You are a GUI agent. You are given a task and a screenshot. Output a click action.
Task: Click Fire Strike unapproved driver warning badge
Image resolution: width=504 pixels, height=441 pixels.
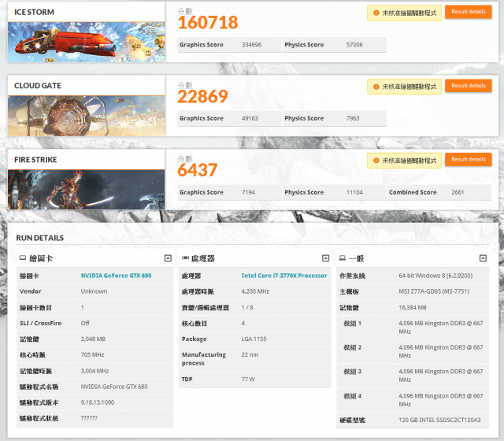tap(404, 161)
